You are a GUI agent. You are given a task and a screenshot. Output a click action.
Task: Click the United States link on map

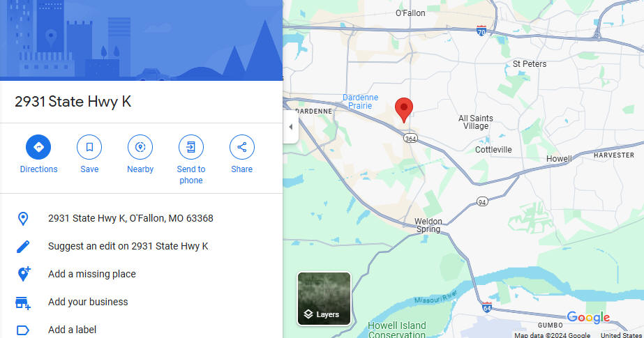coord(622,335)
